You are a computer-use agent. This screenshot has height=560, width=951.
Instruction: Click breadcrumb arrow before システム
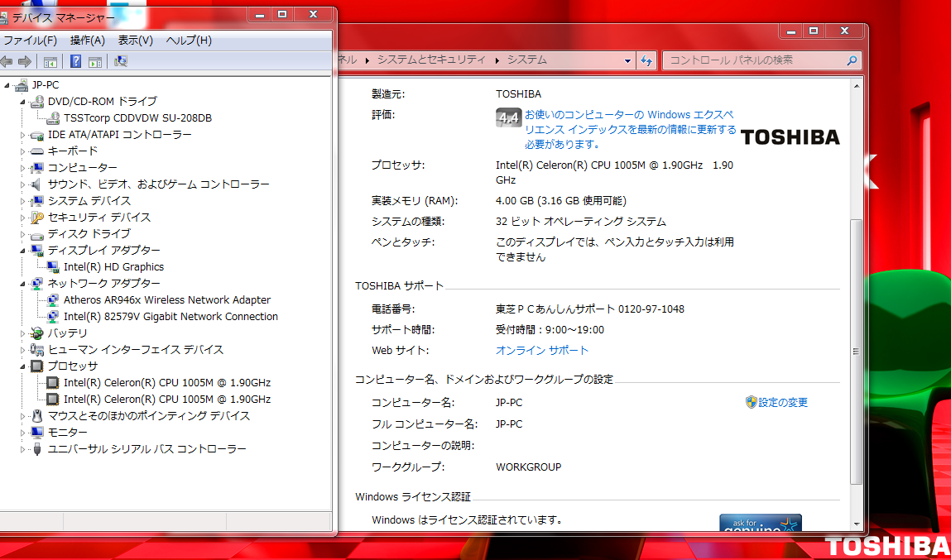[x=498, y=60]
